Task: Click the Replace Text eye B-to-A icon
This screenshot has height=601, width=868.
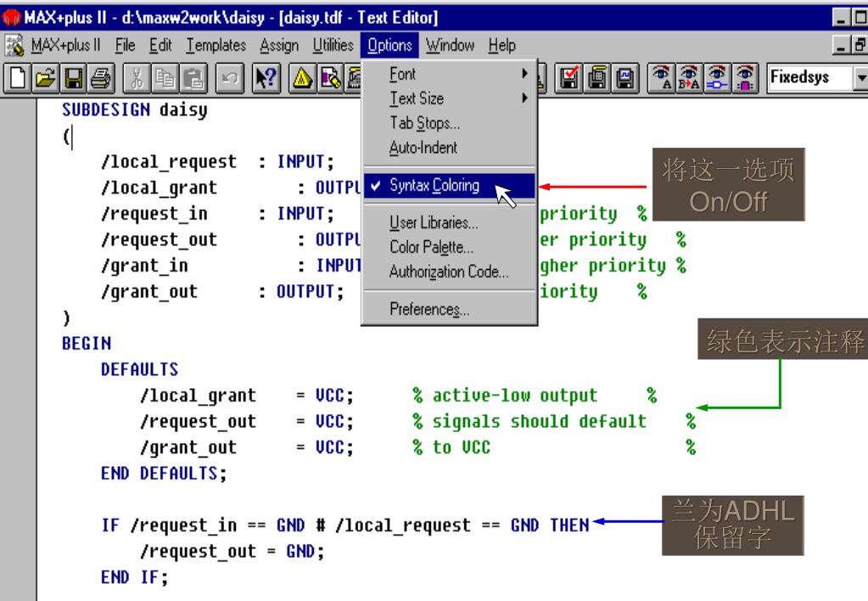Action: coord(689,77)
